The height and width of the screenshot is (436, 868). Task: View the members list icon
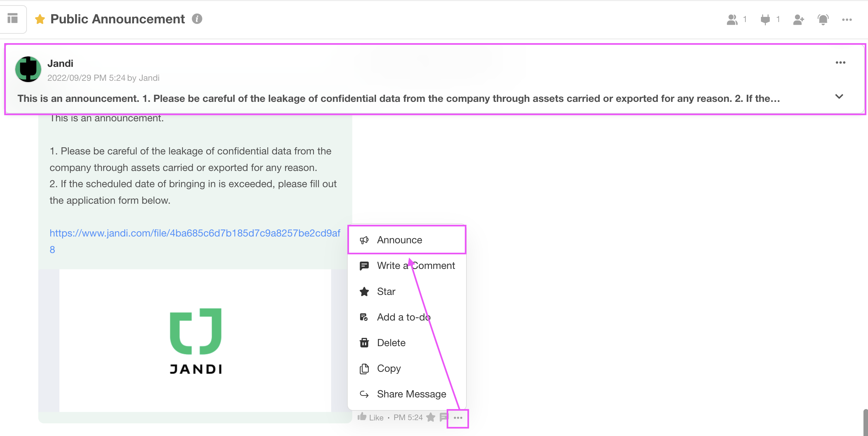(732, 19)
